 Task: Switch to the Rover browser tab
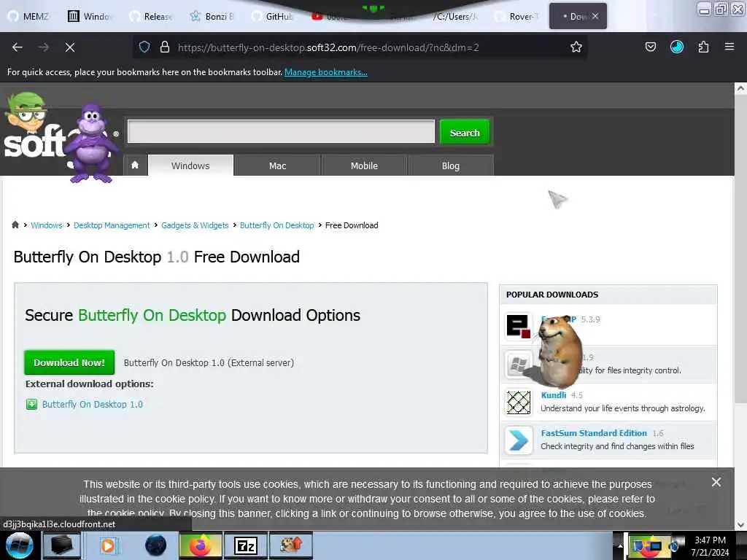(517, 16)
